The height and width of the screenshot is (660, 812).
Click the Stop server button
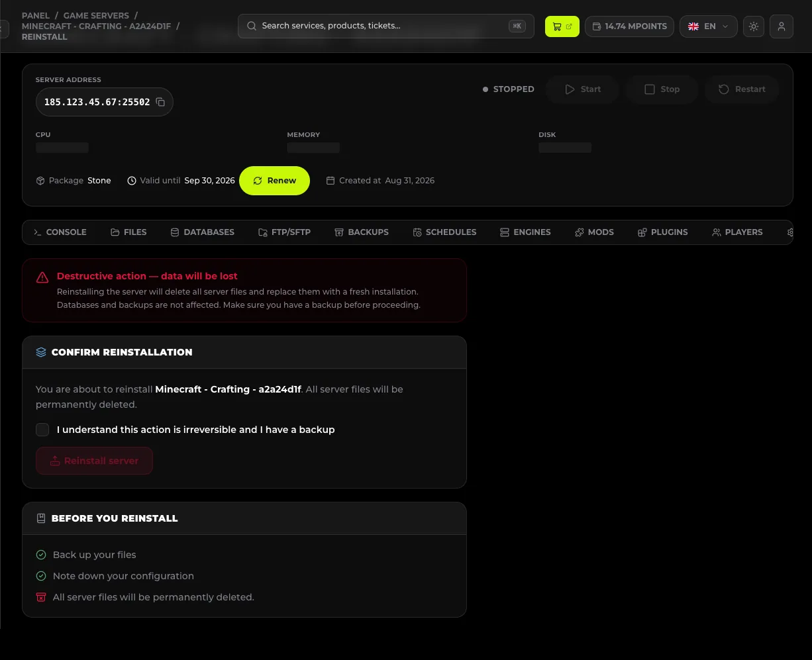tap(662, 89)
